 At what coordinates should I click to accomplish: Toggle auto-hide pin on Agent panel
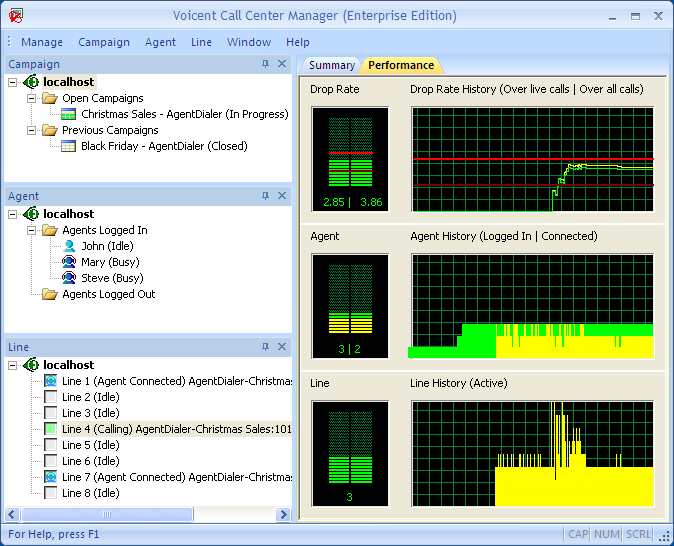[x=266, y=196]
